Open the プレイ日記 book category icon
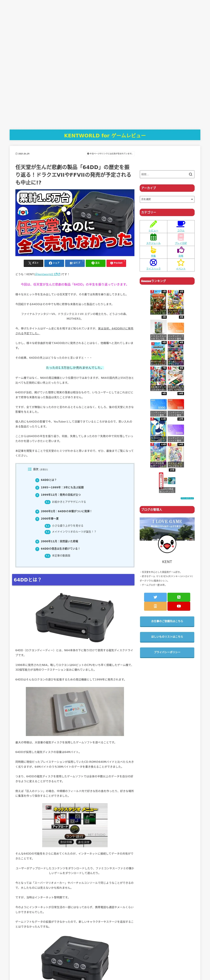Image resolution: width=210 pixels, height=980 pixels. [181, 237]
